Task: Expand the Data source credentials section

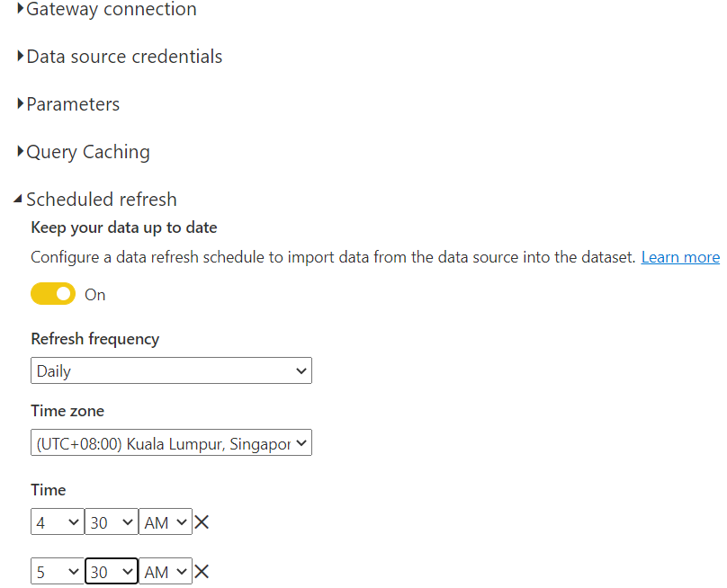Action: [120, 57]
